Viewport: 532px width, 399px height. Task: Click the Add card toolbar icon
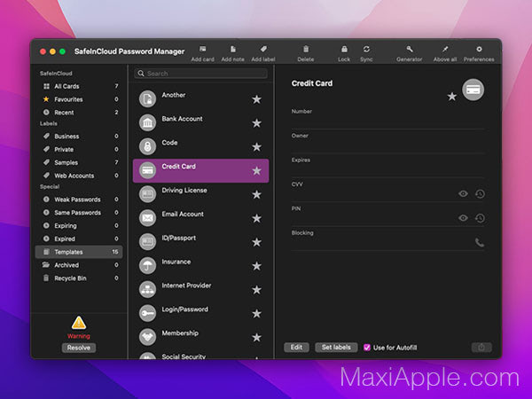click(202, 49)
